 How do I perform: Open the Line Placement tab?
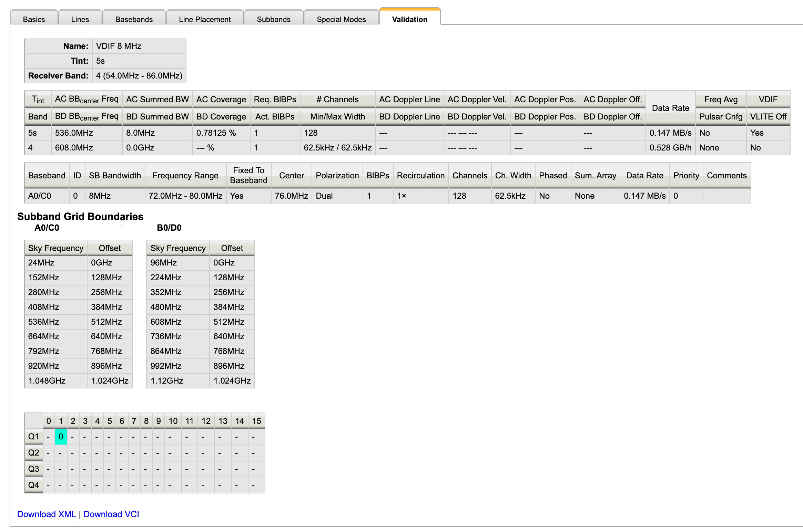tap(204, 19)
